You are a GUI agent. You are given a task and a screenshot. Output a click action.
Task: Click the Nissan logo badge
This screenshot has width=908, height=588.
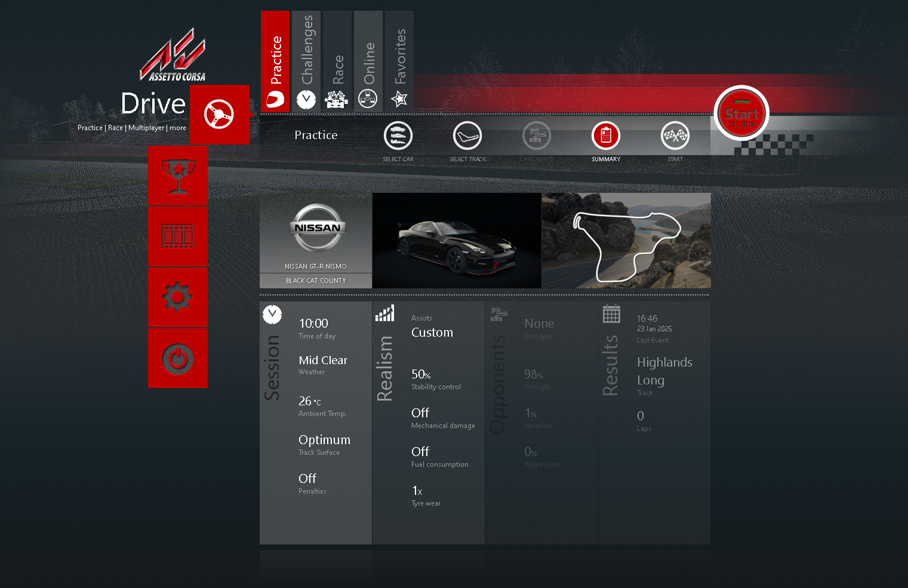(x=318, y=227)
